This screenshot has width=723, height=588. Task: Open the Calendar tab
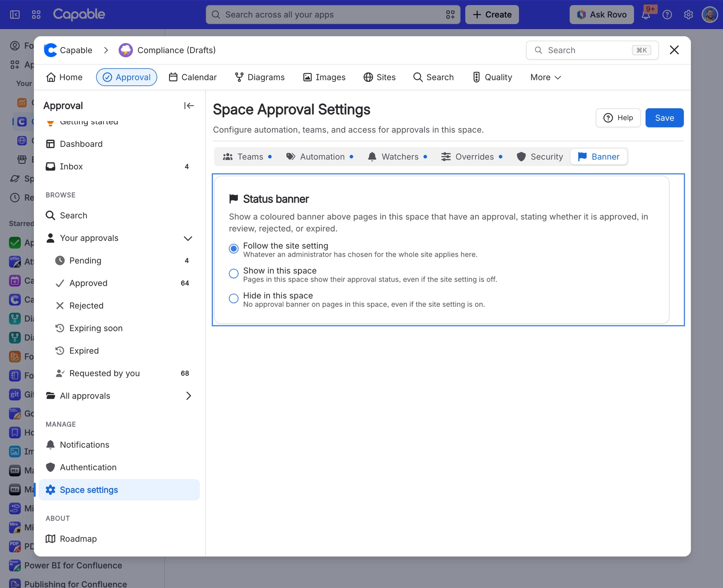pyautogui.click(x=193, y=77)
